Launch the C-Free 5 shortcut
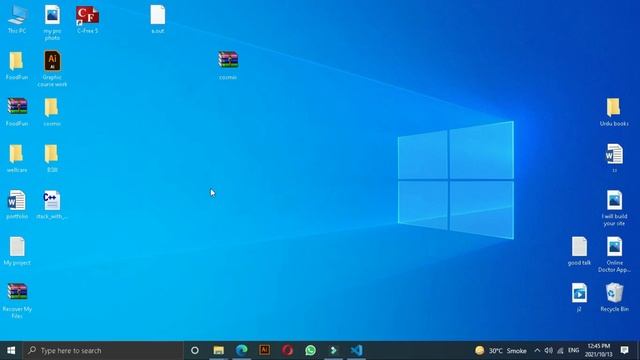 click(x=87, y=19)
